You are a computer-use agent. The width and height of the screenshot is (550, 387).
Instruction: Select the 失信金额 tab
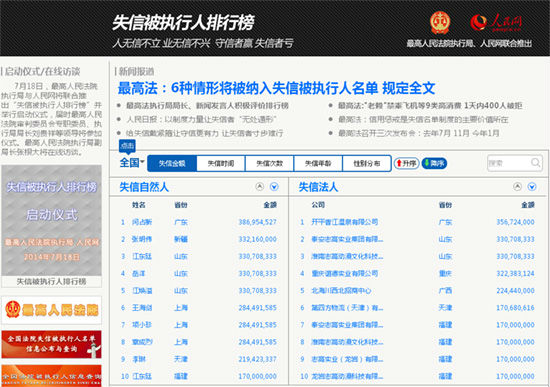(172, 164)
